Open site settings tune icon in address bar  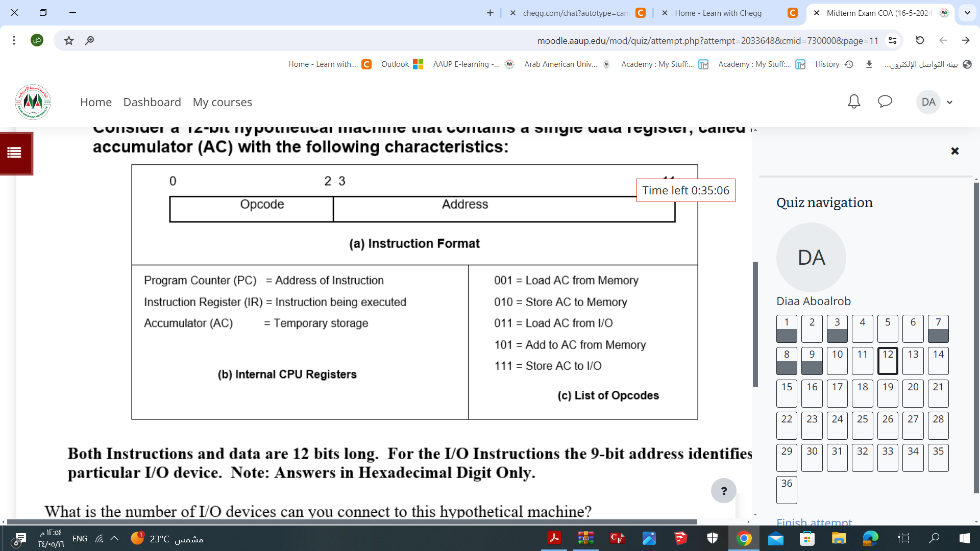893,40
